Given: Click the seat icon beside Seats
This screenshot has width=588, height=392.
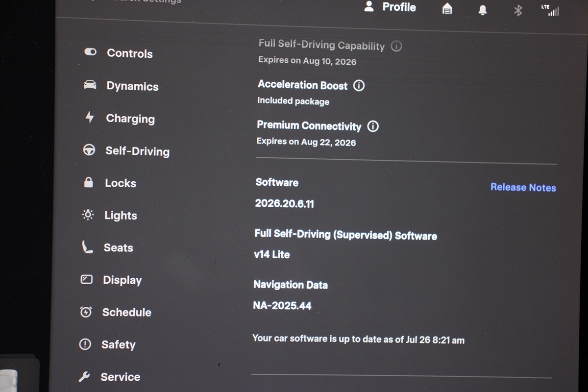Looking at the screenshot, I should 87,247.
